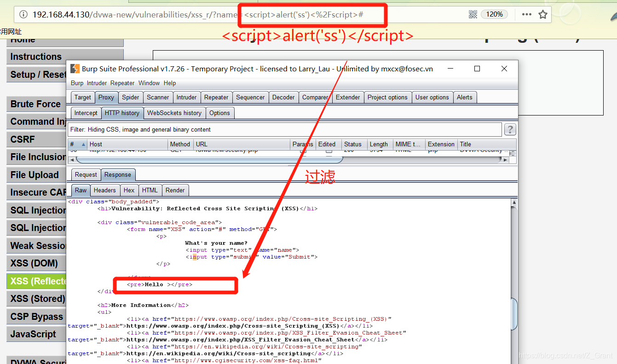This screenshot has height=364, width=617.
Task: Switch to the Comparer tab
Action: tap(315, 97)
